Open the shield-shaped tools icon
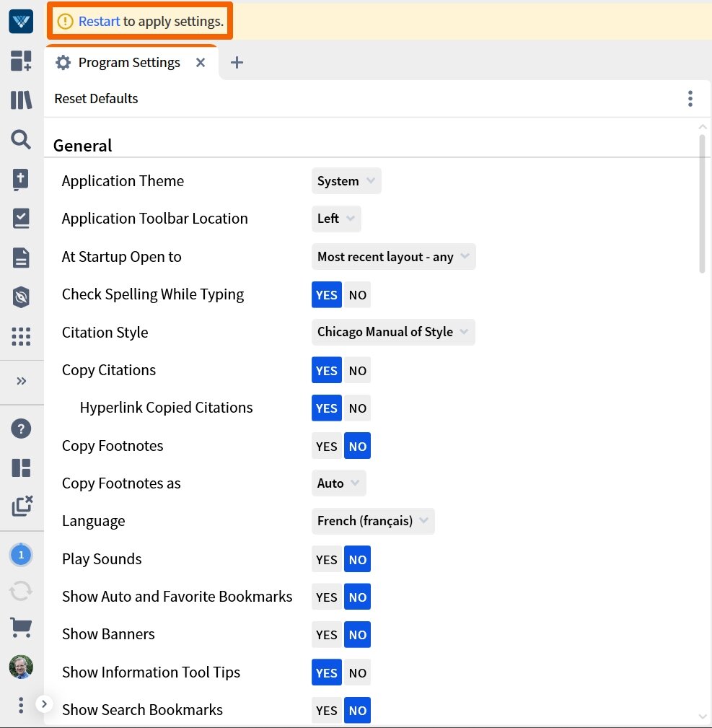 coord(21,297)
